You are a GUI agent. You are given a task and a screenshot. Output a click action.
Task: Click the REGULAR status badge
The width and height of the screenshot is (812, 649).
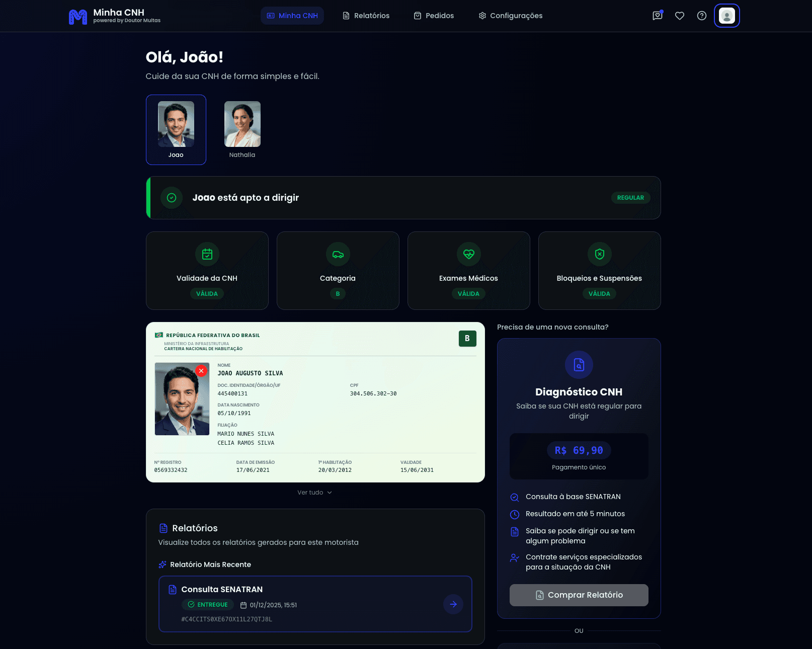coord(630,198)
